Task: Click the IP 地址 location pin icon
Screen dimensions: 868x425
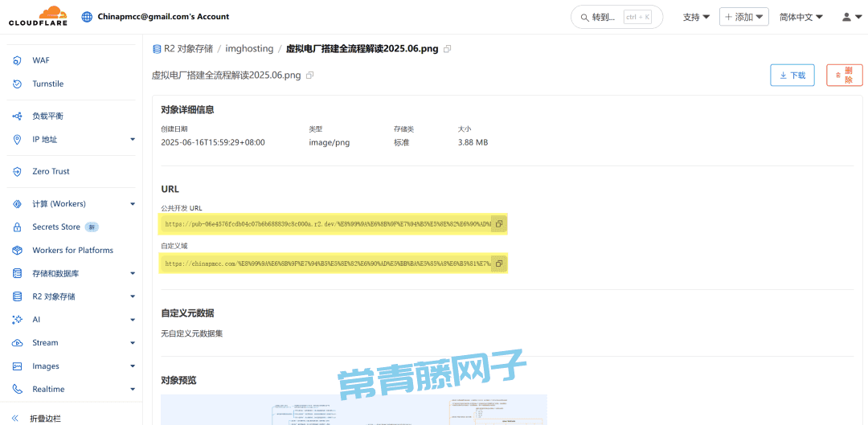Action: tap(17, 140)
